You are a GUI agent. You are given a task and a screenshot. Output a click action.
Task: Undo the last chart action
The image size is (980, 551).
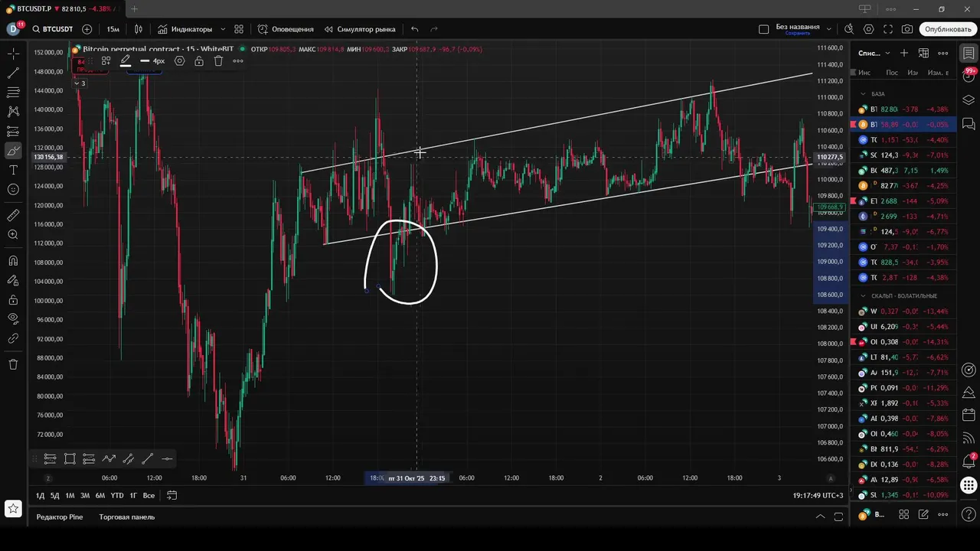click(x=414, y=29)
